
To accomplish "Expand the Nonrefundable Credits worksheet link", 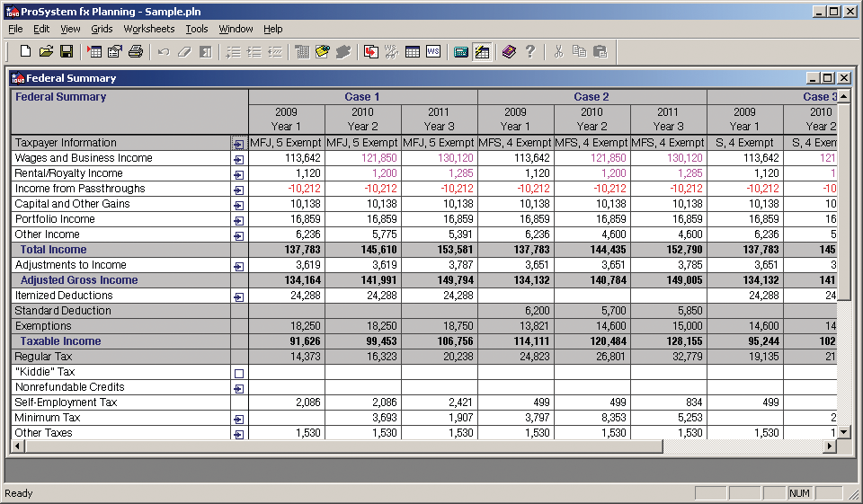I will (x=239, y=388).
